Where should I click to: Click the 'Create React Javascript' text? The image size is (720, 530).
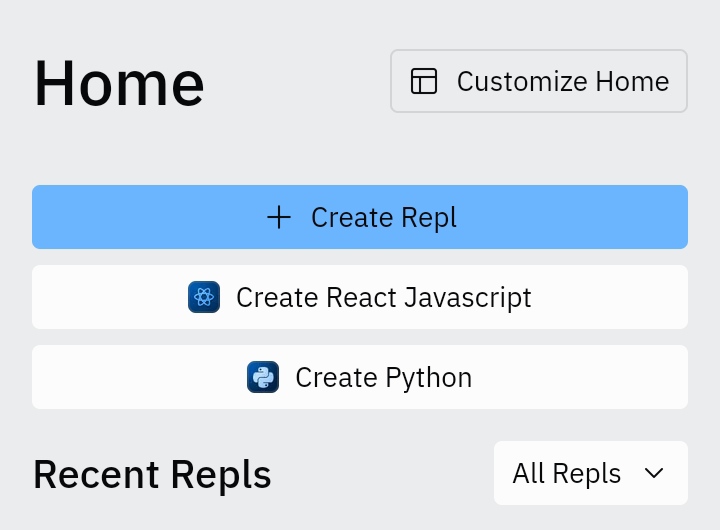tap(383, 297)
